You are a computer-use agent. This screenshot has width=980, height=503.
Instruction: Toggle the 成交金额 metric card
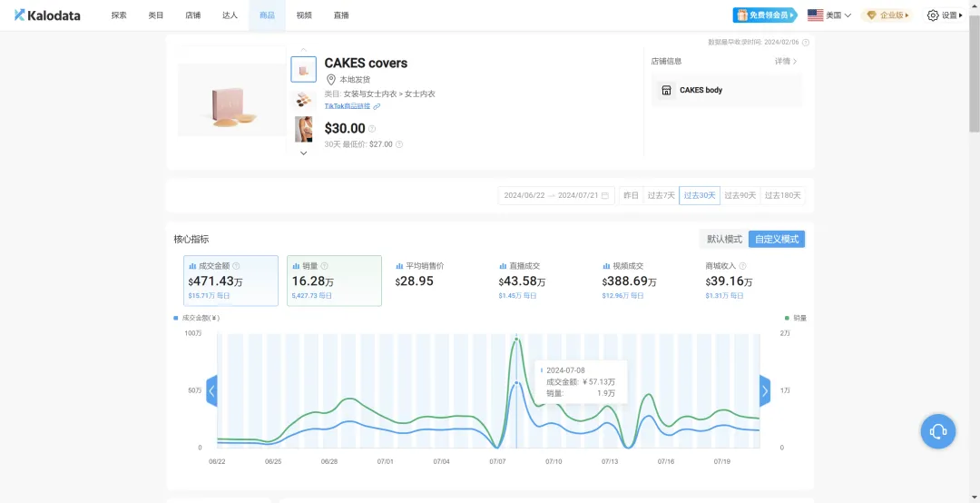point(230,281)
